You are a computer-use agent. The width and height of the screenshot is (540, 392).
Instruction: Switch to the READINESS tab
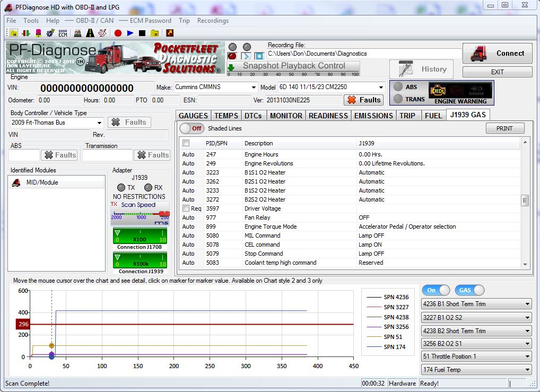[x=328, y=116]
